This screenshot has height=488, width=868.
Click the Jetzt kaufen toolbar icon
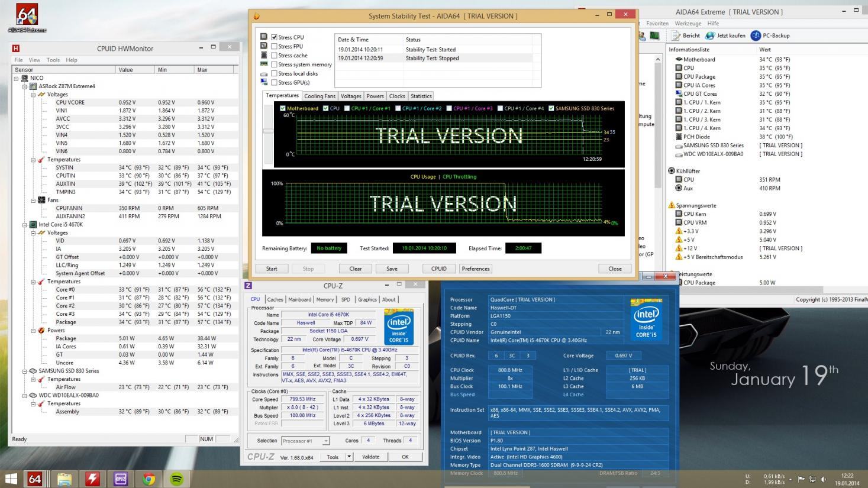point(710,35)
